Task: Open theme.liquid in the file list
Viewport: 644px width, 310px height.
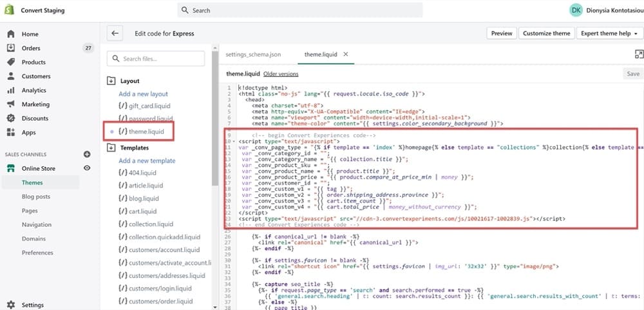Action: (142, 131)
